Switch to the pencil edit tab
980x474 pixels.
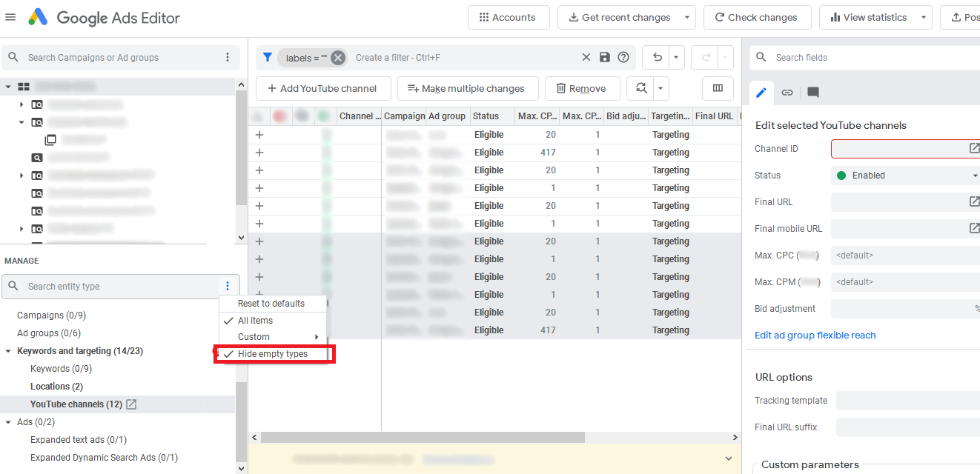coord(761,93)
